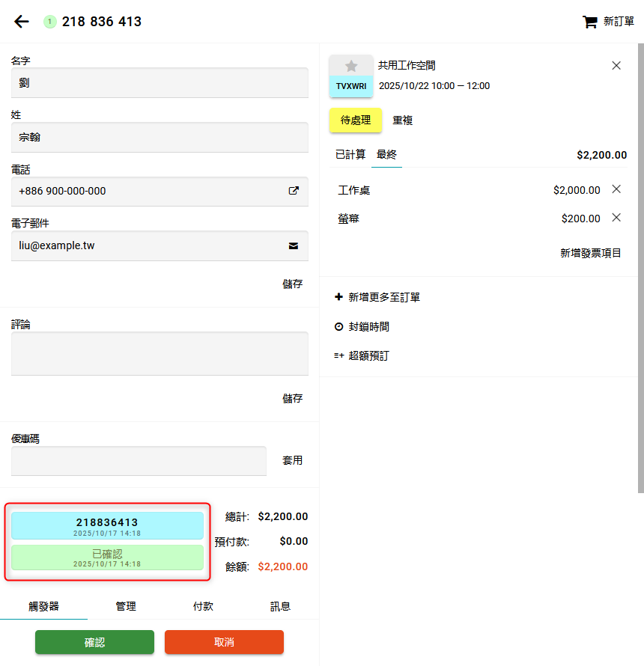Click the star thumbnail TVXWRI
Image resolution: width=644 pixels, height=666 pixels.
point(351,76)
